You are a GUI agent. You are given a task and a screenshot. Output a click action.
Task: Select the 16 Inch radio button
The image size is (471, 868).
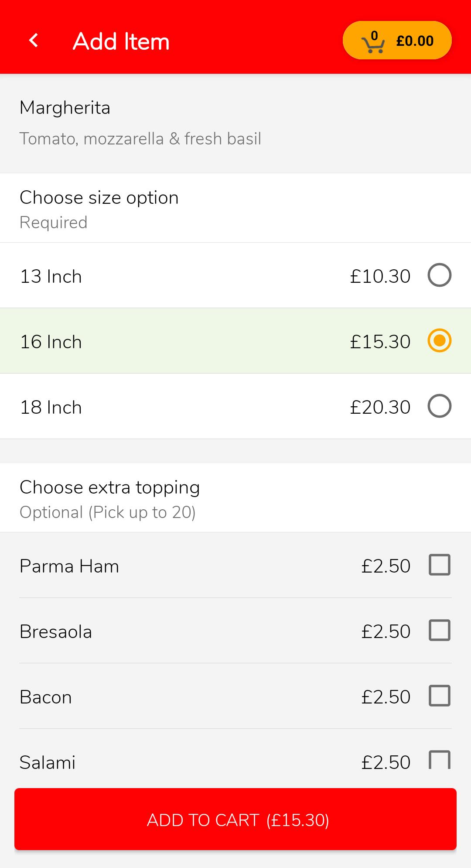coord(440,340)
